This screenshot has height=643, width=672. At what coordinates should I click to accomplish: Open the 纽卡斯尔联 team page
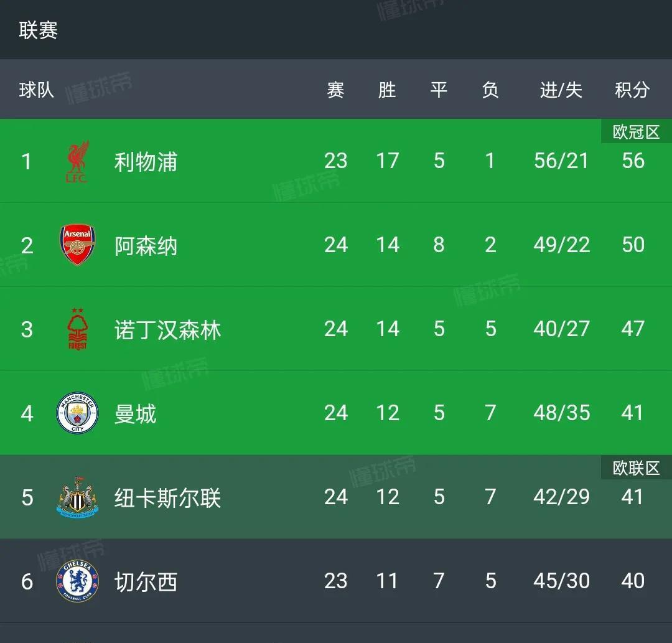point(167,498)
